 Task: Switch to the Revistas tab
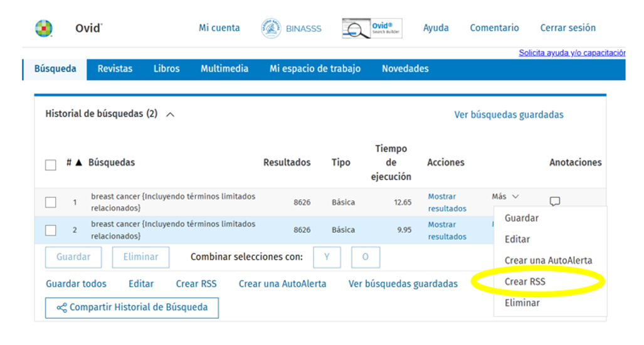pyautogui.click(x=115, y=69)
